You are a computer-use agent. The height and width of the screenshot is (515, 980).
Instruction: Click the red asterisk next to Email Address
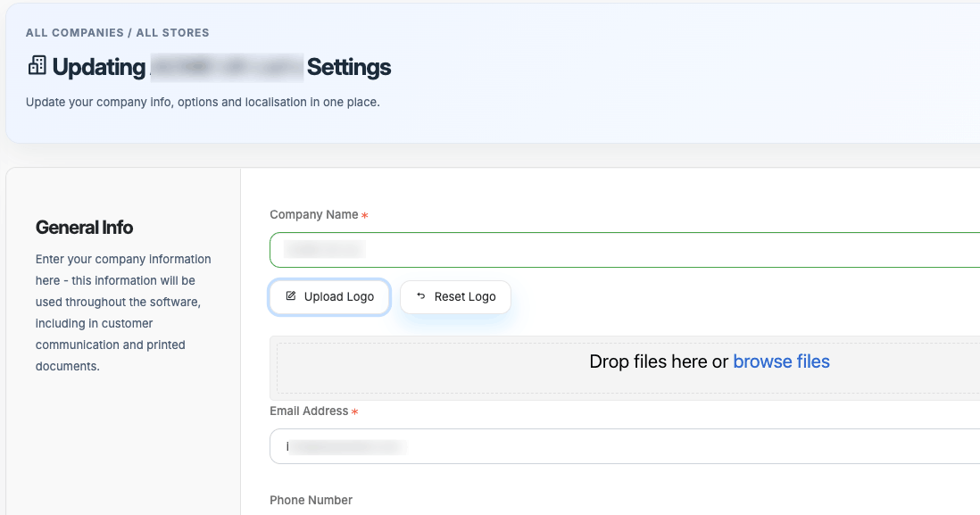point(354,412)
